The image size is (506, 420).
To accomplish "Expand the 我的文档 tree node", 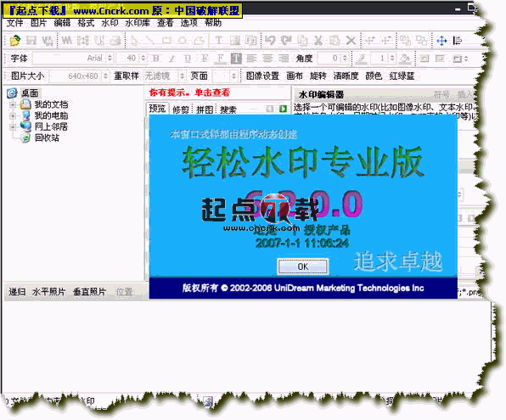I will click(13, 104).
